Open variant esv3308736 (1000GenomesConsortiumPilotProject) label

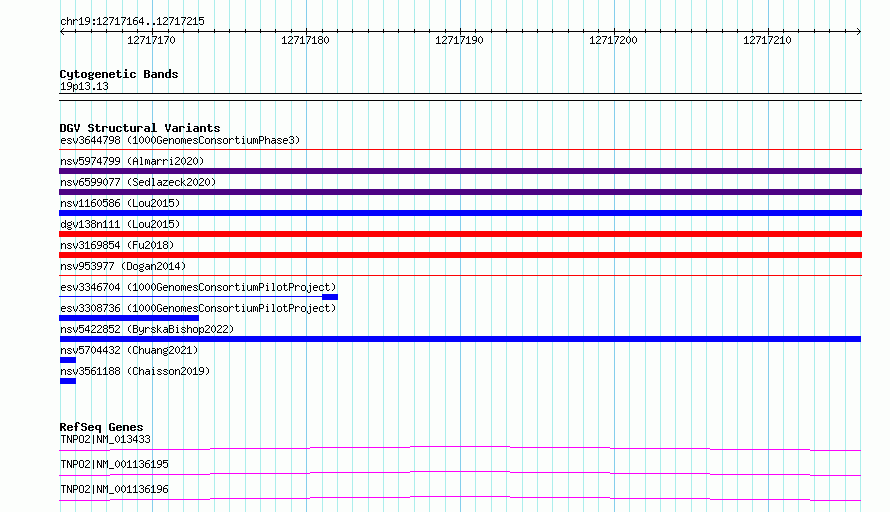pos(198,308)
